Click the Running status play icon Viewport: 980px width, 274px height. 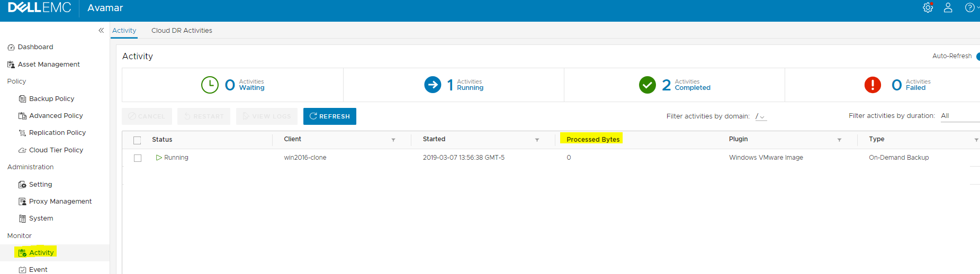pyautogui.click(x=159, y=158)
